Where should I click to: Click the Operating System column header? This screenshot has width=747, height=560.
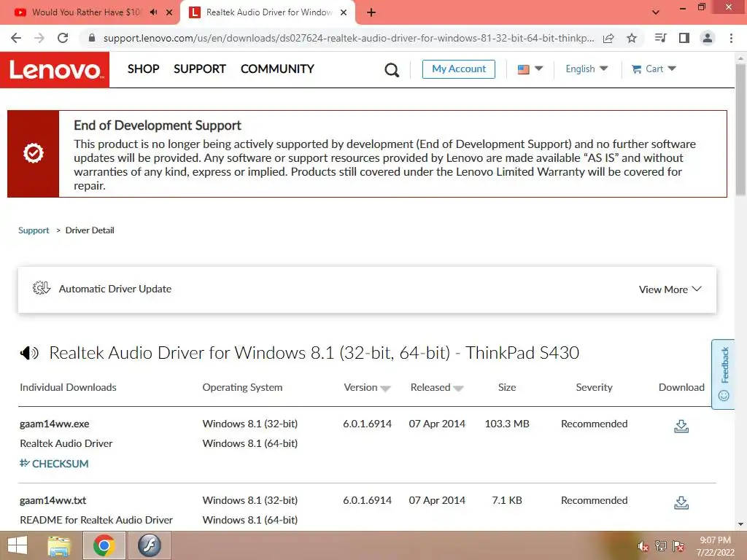point(242,388)
